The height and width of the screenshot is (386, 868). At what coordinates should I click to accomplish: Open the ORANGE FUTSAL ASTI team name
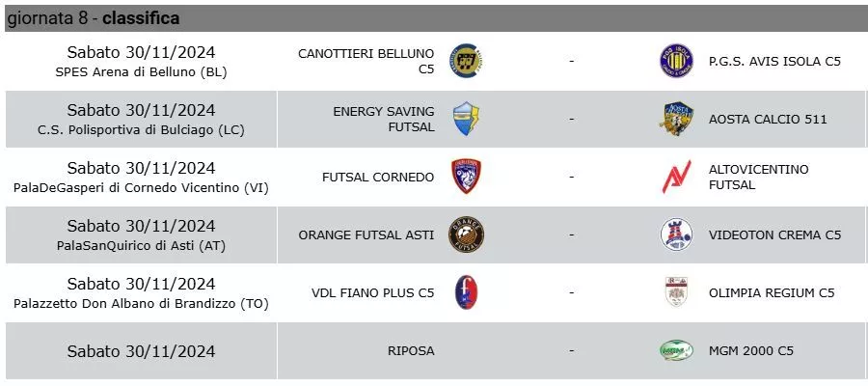pyautogui.click(x=366, y=234)
